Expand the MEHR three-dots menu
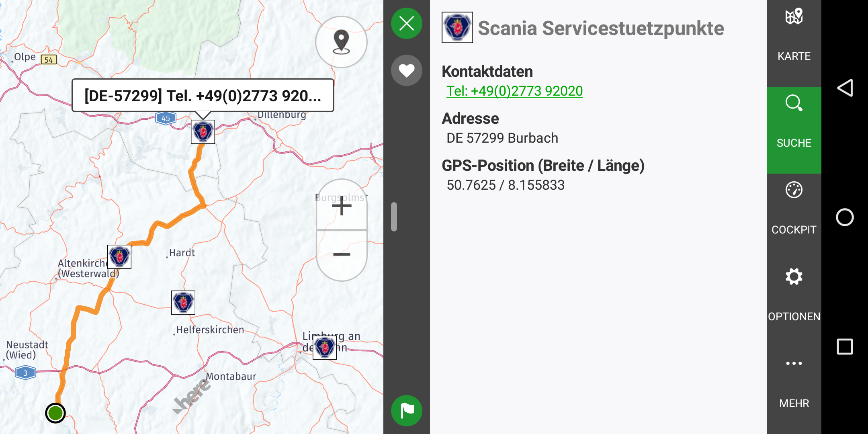 click(794, 382)
